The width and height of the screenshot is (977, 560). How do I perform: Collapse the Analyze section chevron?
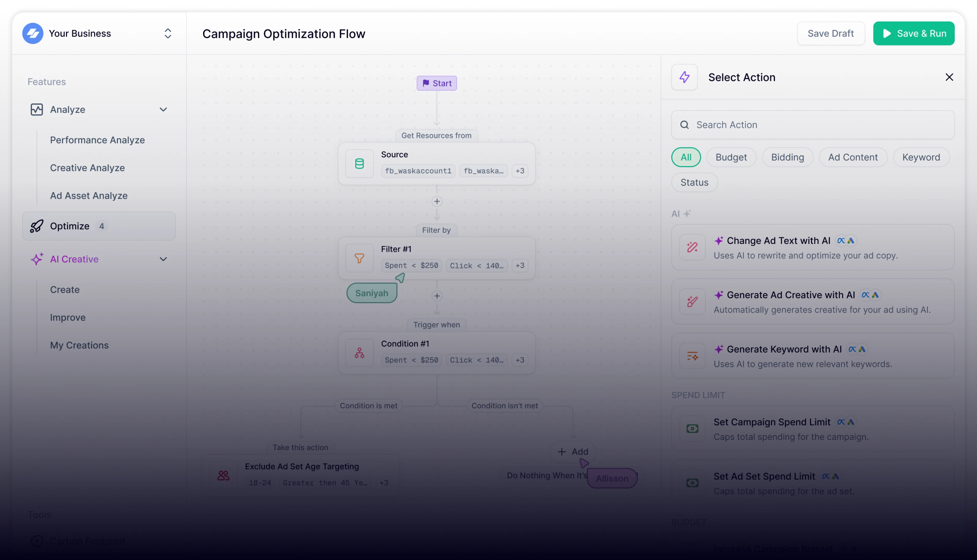pyautogui.click(x=163, y=110)
